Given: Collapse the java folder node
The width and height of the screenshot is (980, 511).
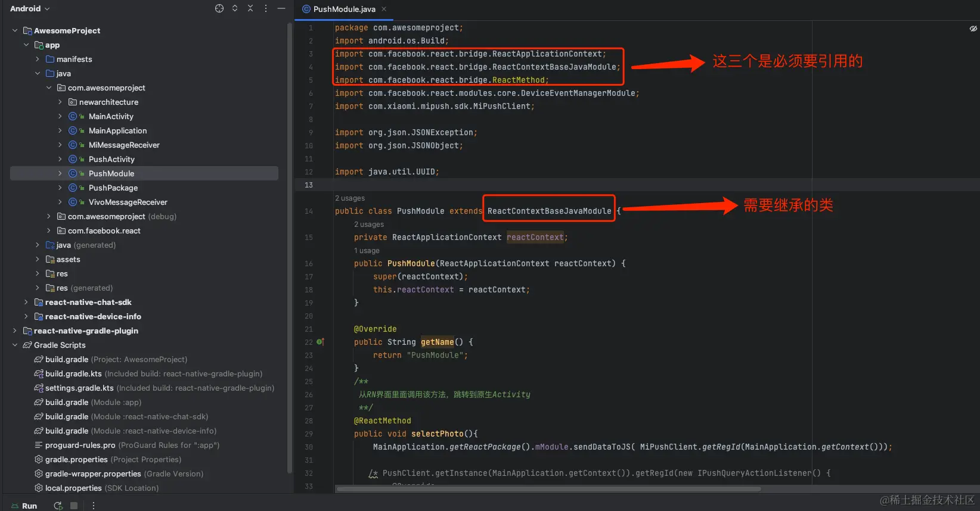Looking at the screenshot, I should point(38,73).
